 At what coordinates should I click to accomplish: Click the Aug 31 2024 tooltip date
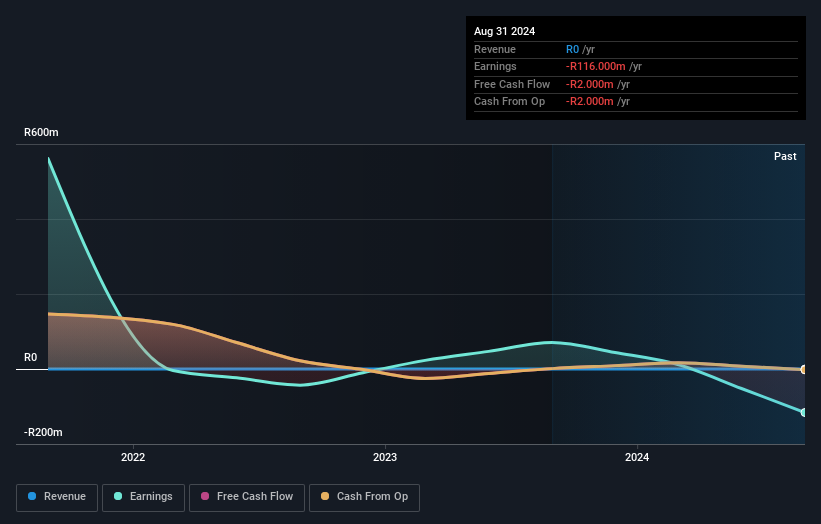click(504, 31)
